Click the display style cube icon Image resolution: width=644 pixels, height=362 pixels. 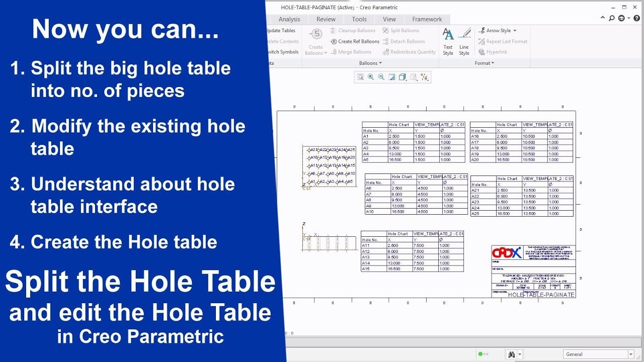click(402, 77)
